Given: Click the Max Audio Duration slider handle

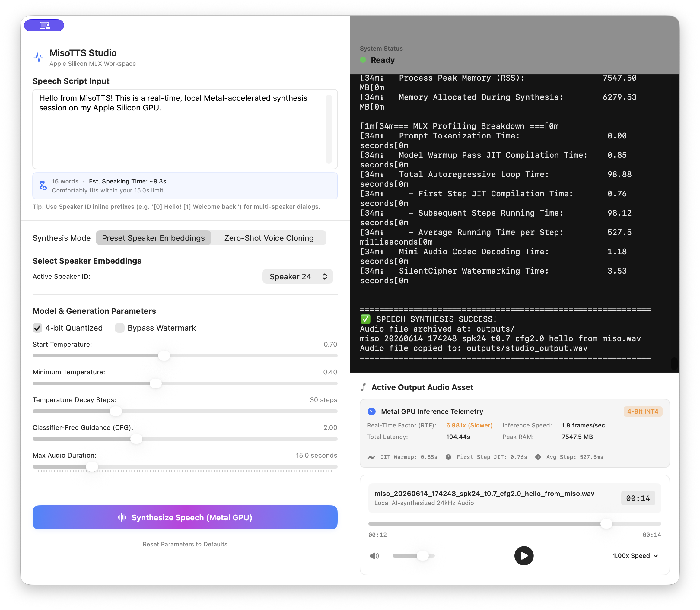Looking at the screenshot, I should (x=92, y=467).
